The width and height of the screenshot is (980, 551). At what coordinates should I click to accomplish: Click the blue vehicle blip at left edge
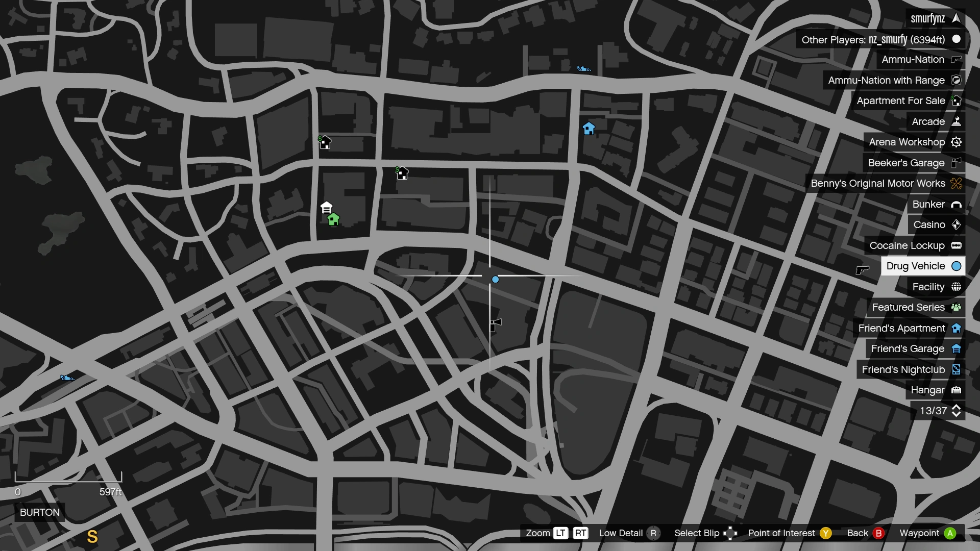coord(67,378)
